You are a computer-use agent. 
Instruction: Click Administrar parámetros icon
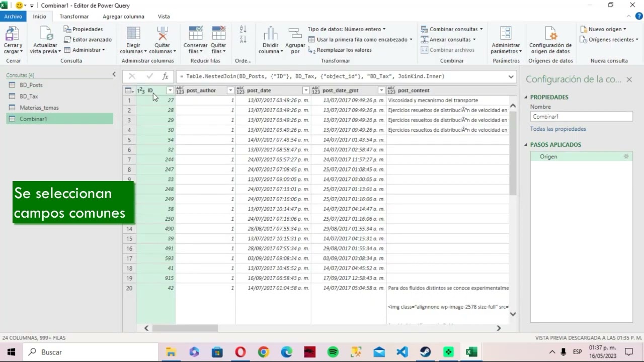506,34
